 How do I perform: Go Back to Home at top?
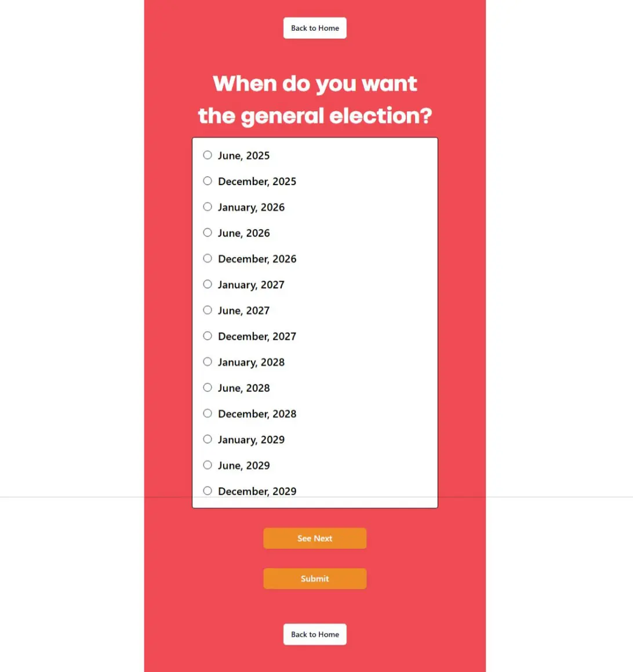coord(315,28)
